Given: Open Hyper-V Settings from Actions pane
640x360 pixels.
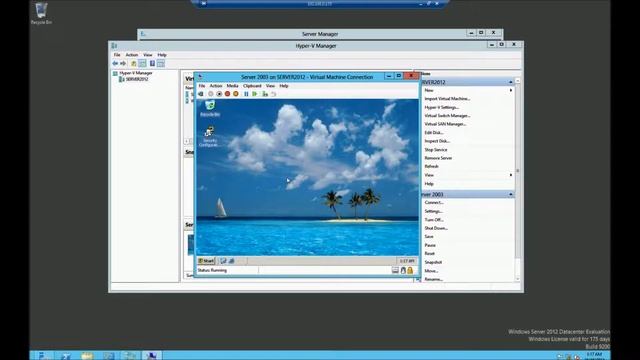Looking at the screenshot, I should (x=442, y=107).
